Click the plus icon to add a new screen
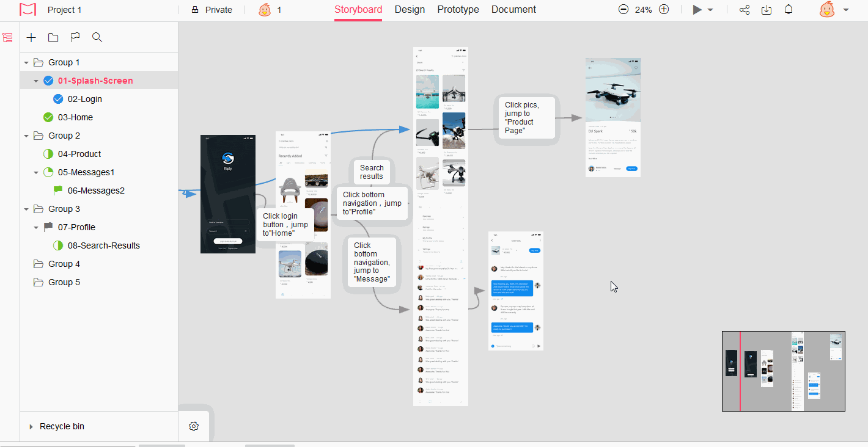Screen dimensions: 868x447 click(x=31, y=37)
